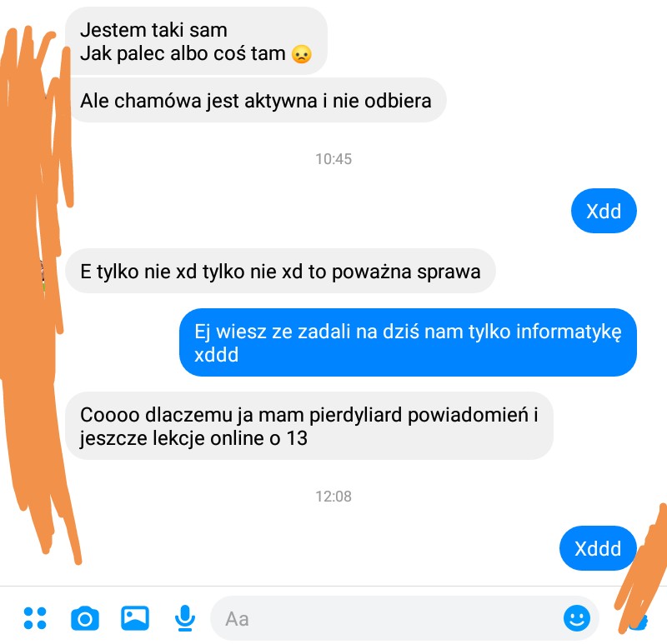Focus the 'Aa' message input field

(404, 618)
